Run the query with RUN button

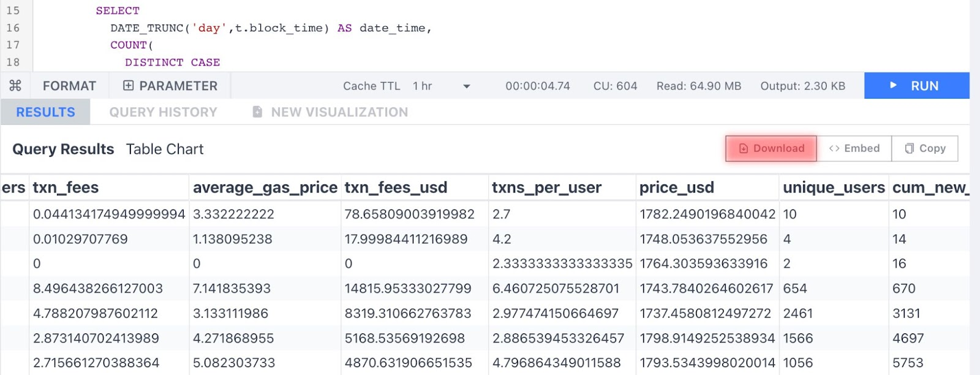[916, 86]
